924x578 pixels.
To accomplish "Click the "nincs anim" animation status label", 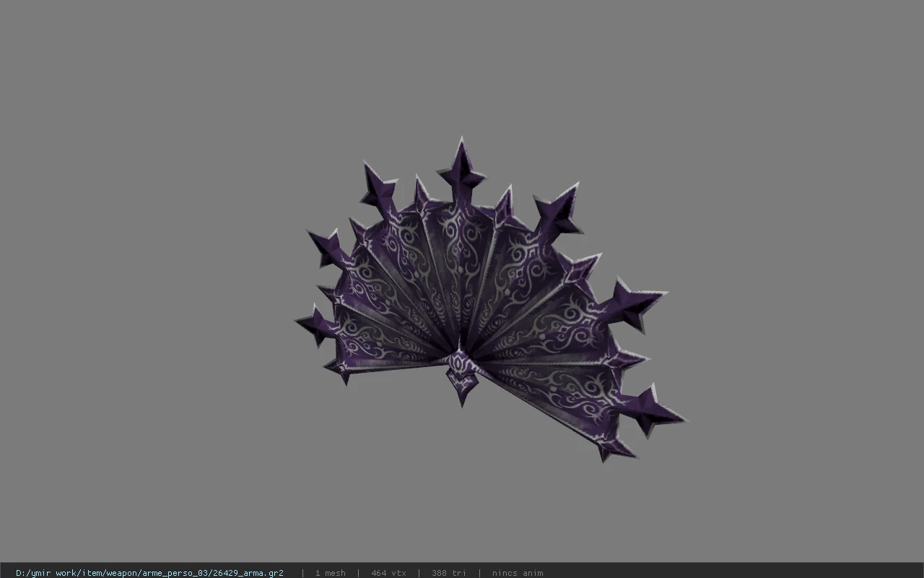I will [518, 573].
